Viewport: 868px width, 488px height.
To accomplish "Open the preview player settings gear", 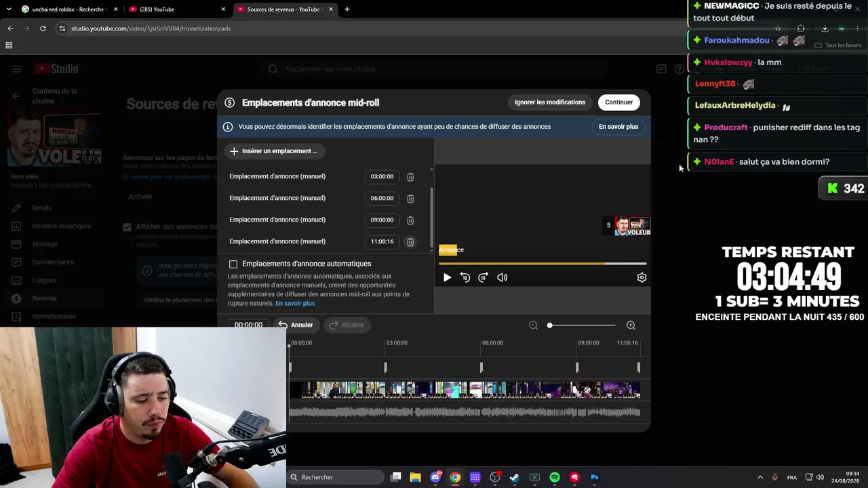I will tap(642, 277).
